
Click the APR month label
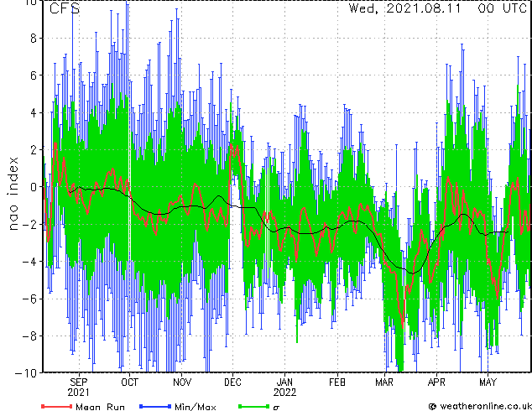click(436, 382)
